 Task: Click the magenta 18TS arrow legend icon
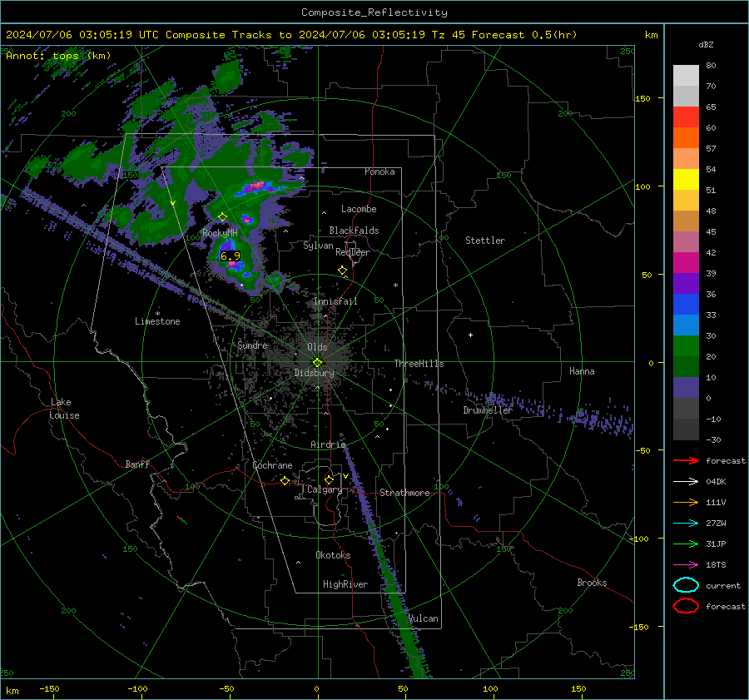click(686, 565)
